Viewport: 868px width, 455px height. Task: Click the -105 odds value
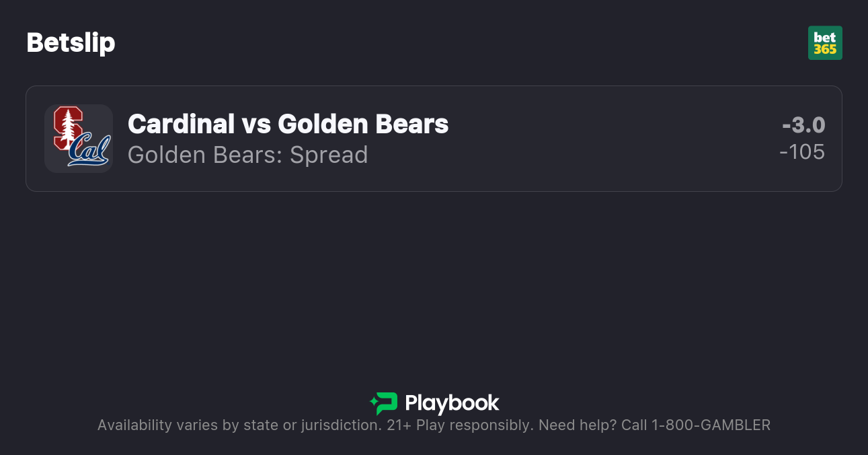[x=802, y=152]
